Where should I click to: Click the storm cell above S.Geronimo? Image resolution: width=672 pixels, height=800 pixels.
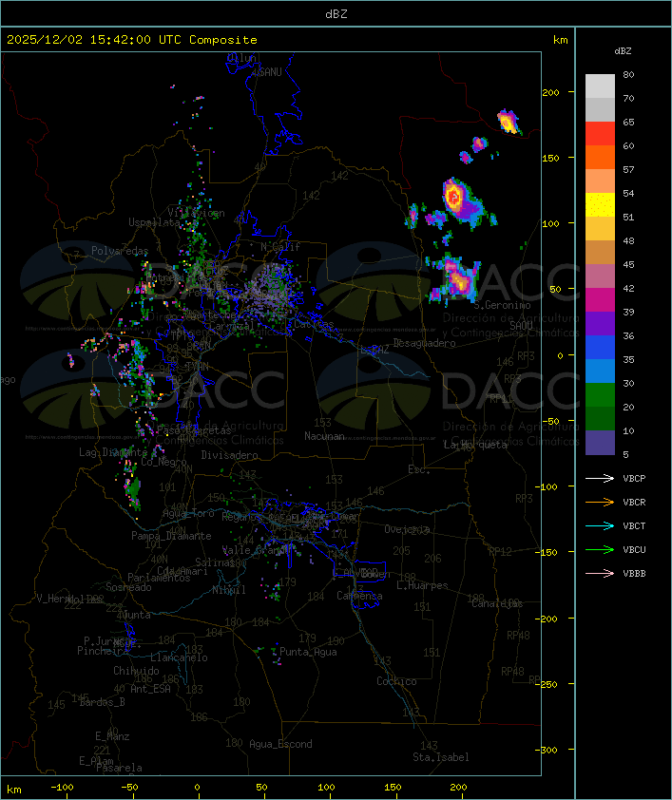click(456, 279)
